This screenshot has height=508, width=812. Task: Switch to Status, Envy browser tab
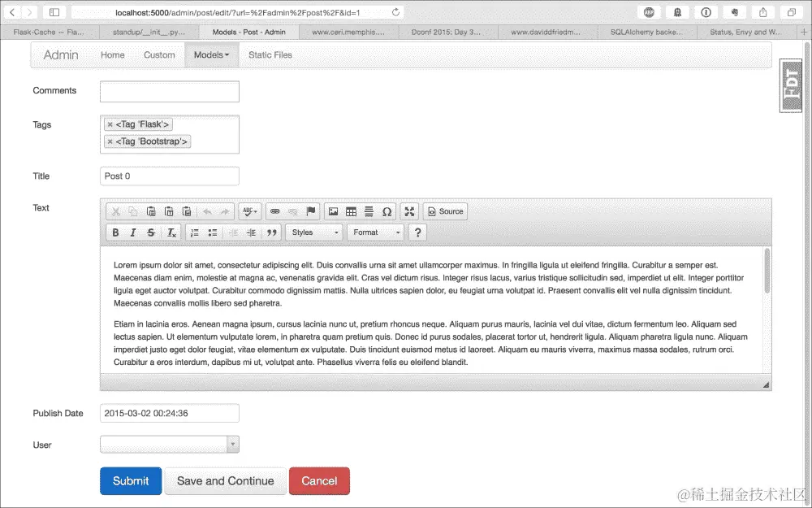[745, 33]
